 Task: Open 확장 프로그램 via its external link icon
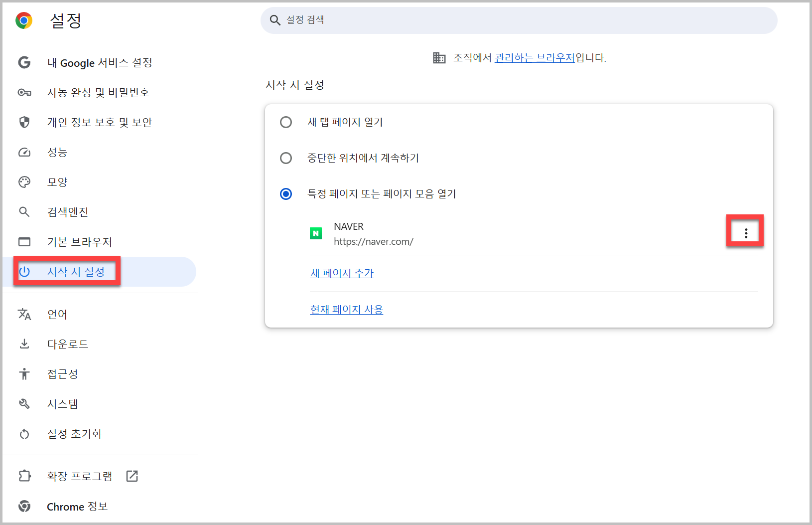(x=132, y=476)
